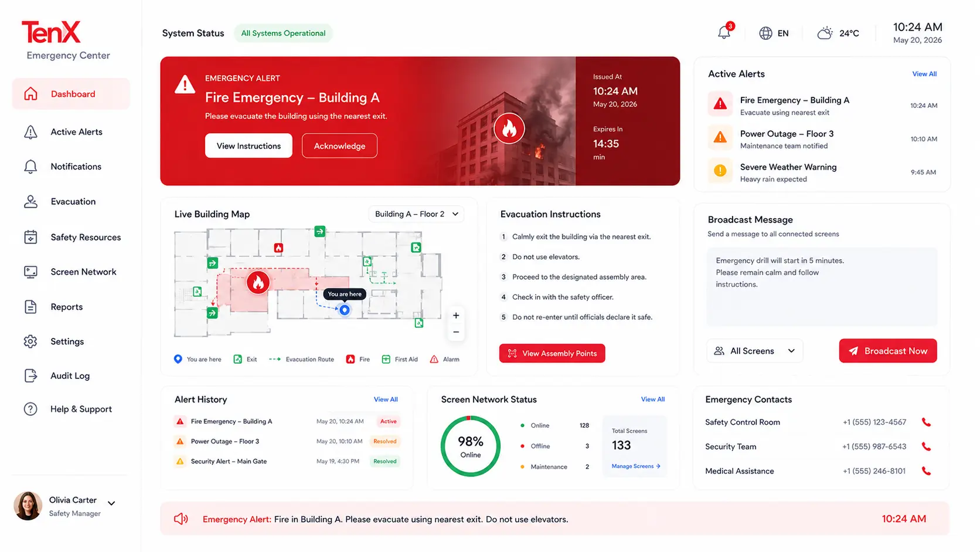Open the Dashboard menu item
The height and width of the screenshot is (552, 980).
coord(71,94)
